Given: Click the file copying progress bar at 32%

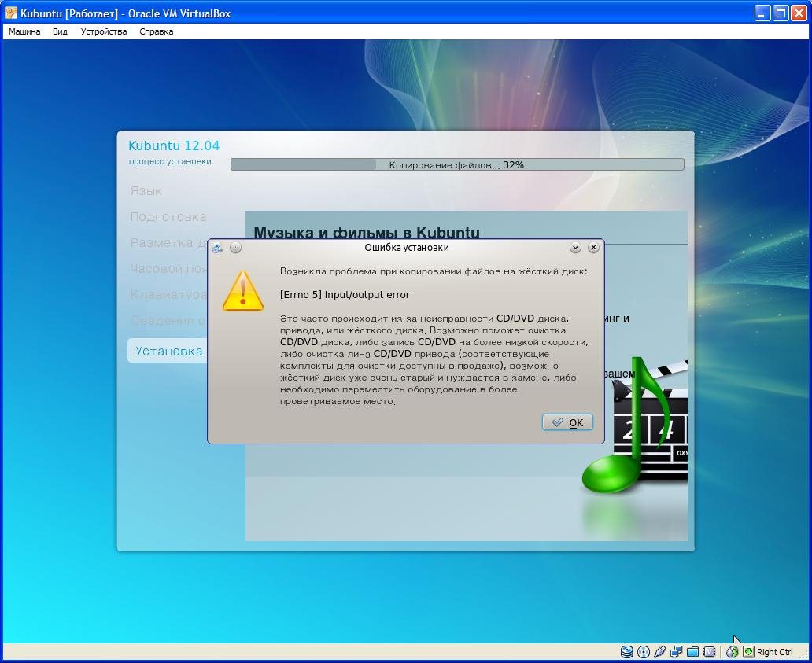Looking at the screenshot, I should [456, 165].
